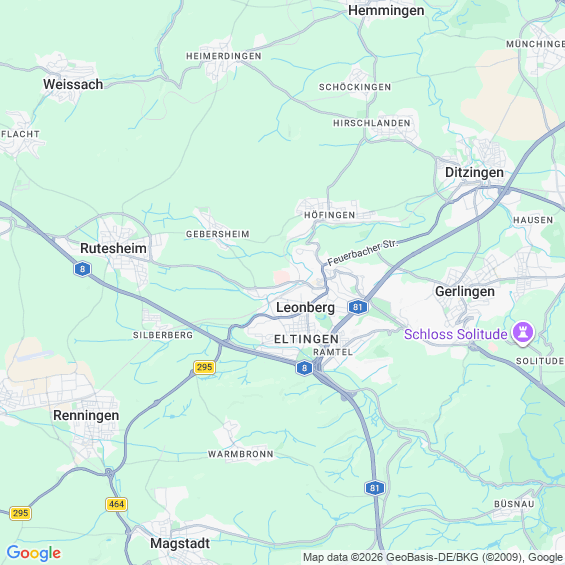565x565 pixels.
Task: Click the A8 shield near Rutesheim
Action: click(x=82, y=269)
